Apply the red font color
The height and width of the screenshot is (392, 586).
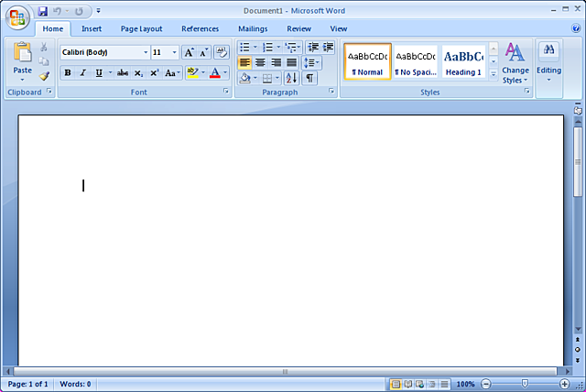pyautogui.click(x=215, y=72)
